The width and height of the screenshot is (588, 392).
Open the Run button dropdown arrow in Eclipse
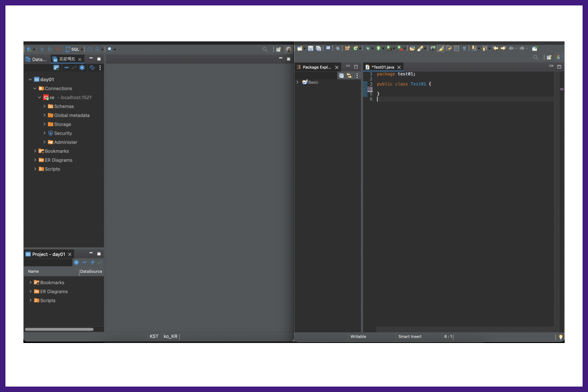(x=383, y=48)
